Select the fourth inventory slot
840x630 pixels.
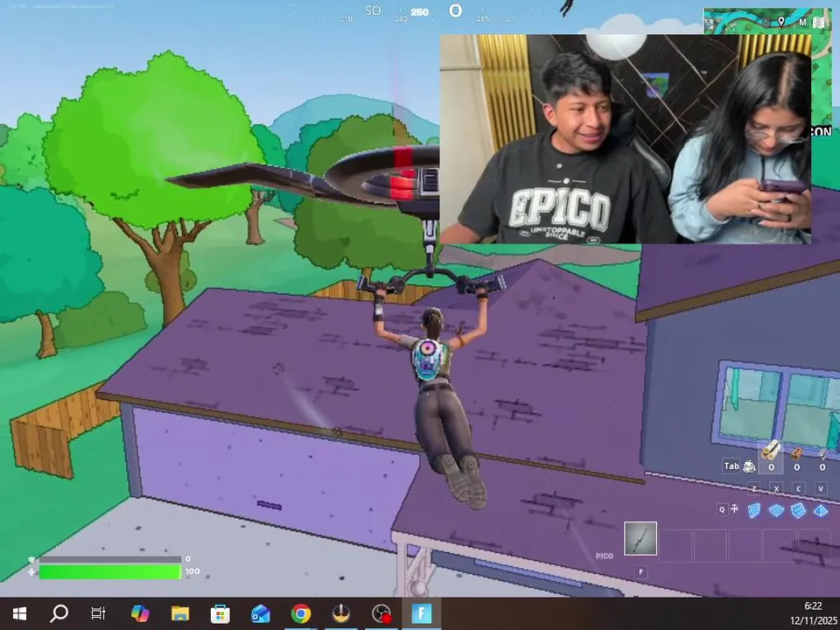coord(745,545)
